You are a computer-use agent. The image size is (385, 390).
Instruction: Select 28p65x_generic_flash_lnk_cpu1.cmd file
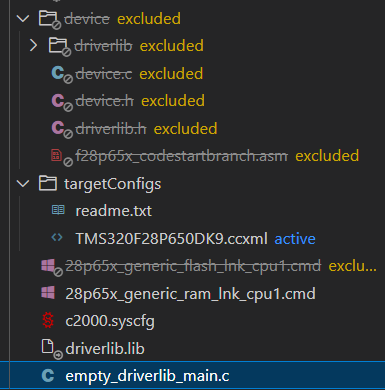(x=193, y=266)
